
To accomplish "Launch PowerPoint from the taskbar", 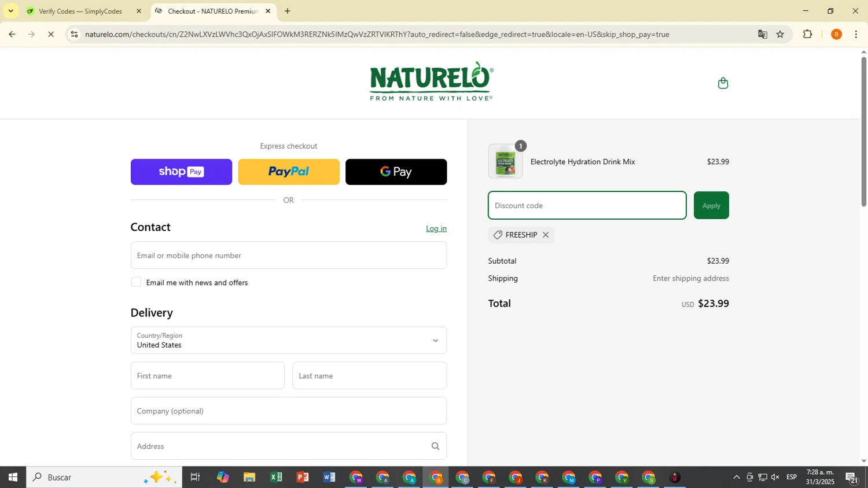I will pos(303,477).
